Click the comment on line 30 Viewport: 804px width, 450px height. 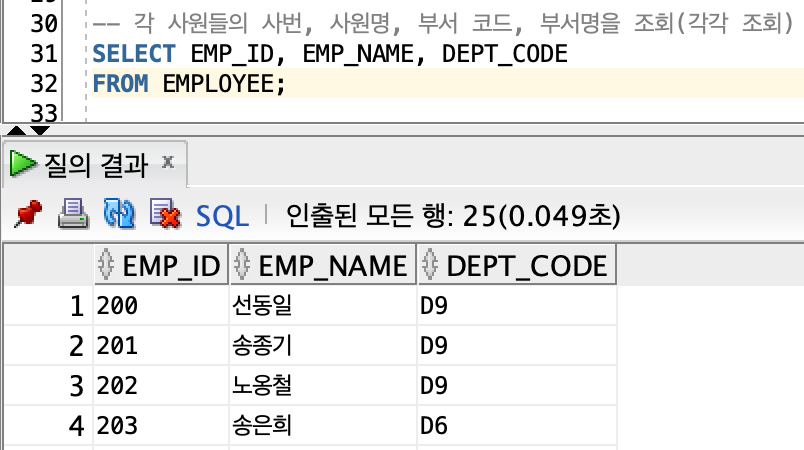coord(444,23)
